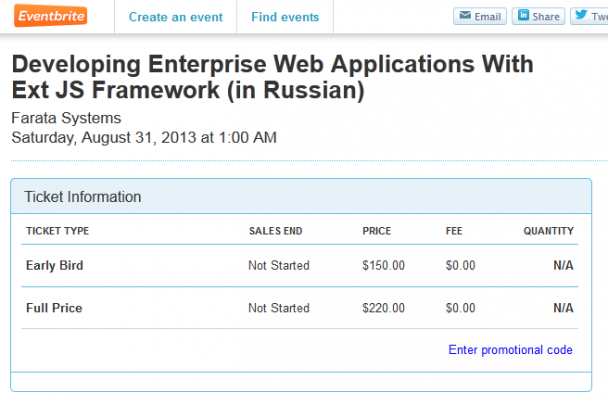Click the envelope icon in Email button

point(465,16)
